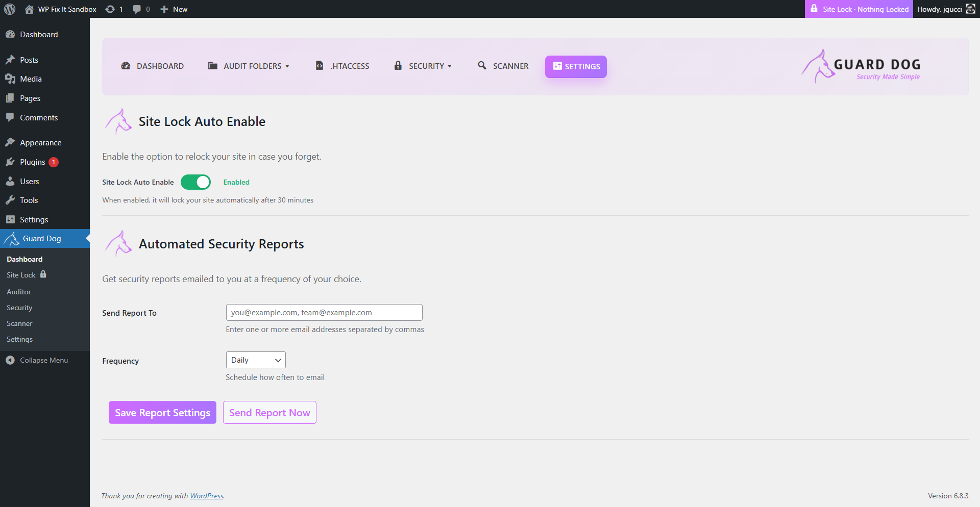Click the Users person icon
Screen dimensions: 980x507
tap(10, 181)
